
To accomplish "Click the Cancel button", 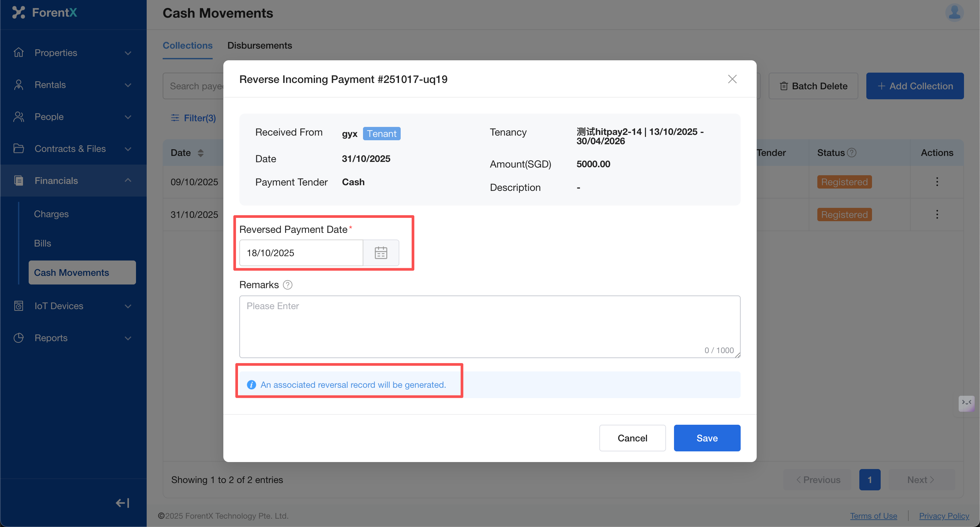I will 632,438.
